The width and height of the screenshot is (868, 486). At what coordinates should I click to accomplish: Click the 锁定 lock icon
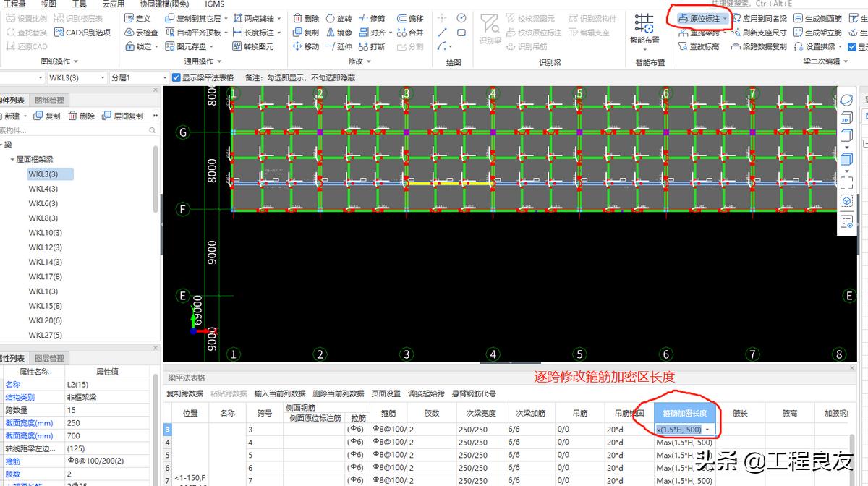129,46
